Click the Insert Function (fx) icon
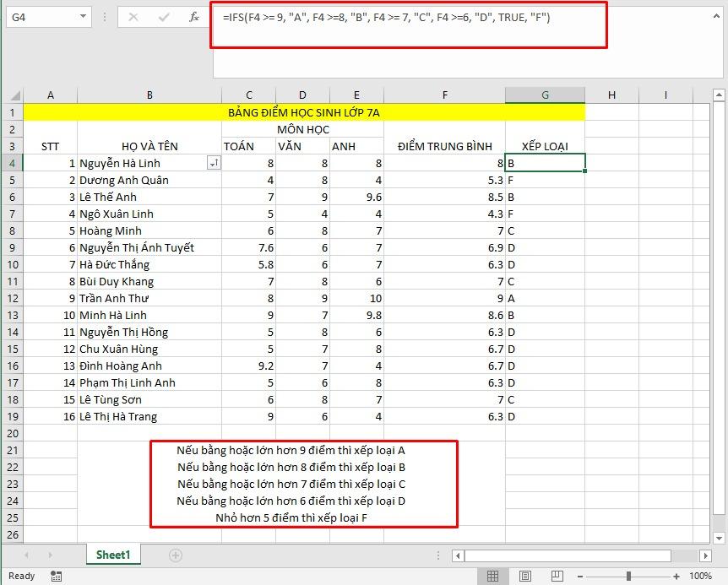 pos(193,17)
